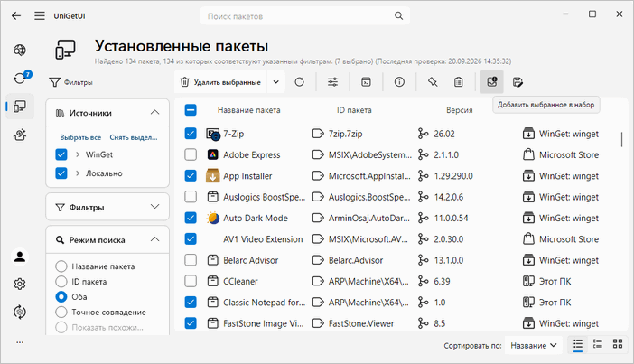Image resolution: width=634 pixels, height=364 pixels.
Task: Select the ID пакета search mode
Action: coord(61,282)
